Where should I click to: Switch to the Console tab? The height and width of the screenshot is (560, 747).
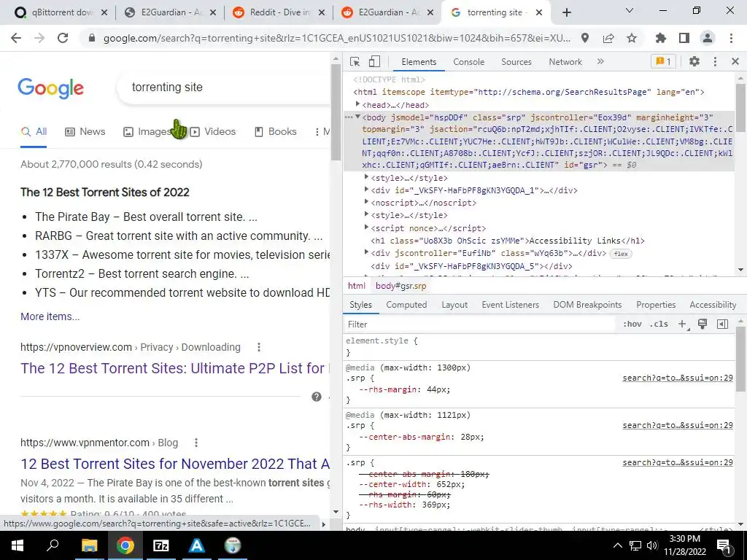coord(469,62)
